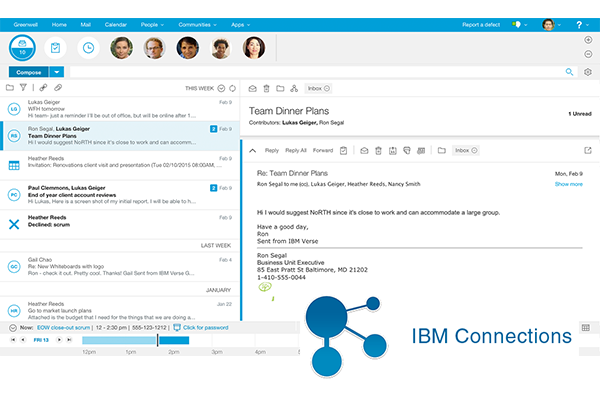Open the first woman's contact photo in top bar

coord(121,48)
